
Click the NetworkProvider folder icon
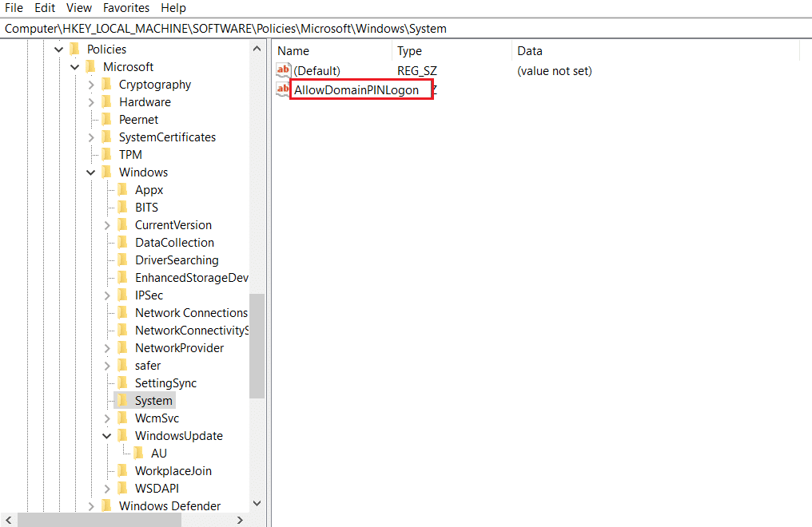point(123,348)
